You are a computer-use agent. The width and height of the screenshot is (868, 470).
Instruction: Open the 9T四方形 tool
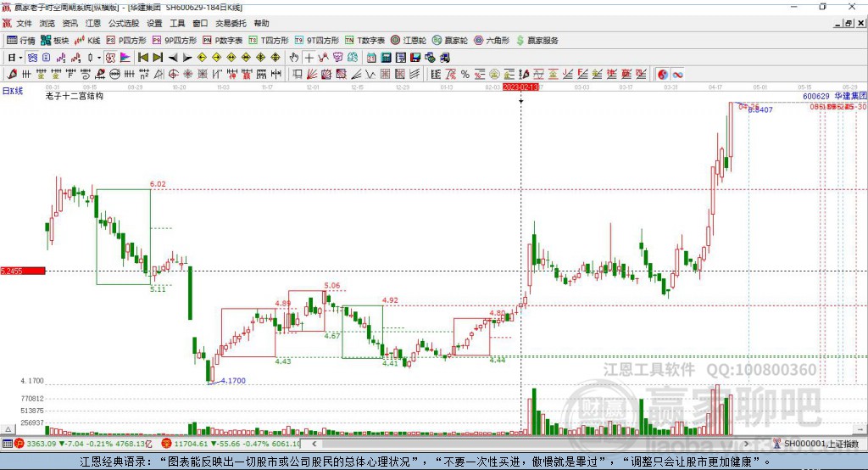tap(317, 41)
